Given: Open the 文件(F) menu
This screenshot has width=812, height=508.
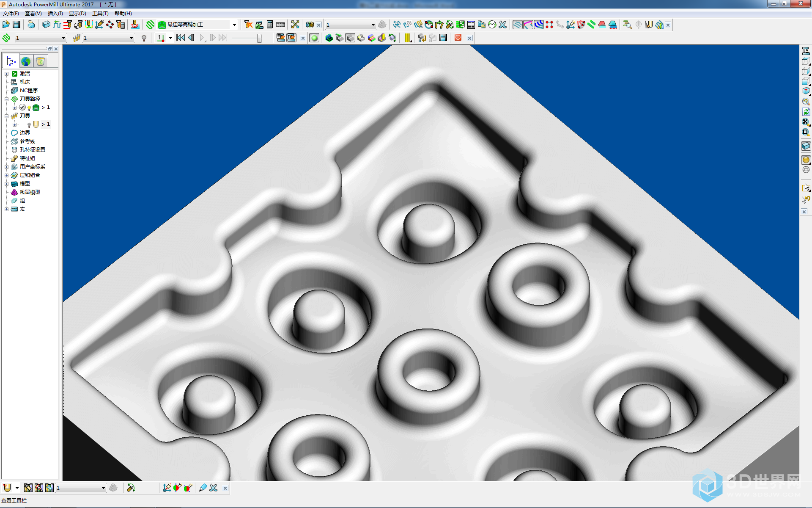Looking at the screenshot, I should [x=11, y=14].
